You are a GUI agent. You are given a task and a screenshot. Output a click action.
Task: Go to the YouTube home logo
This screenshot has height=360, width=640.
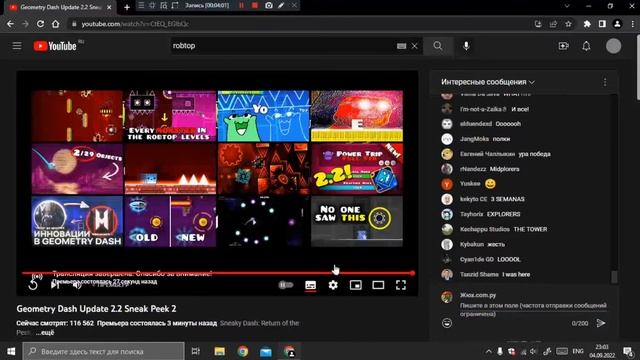55,46
